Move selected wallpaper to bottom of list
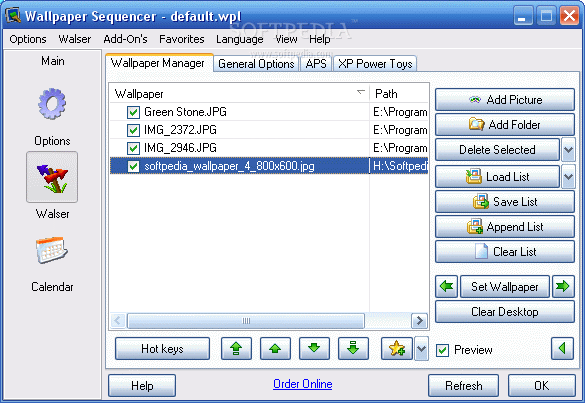 click(x=353, y=349)
